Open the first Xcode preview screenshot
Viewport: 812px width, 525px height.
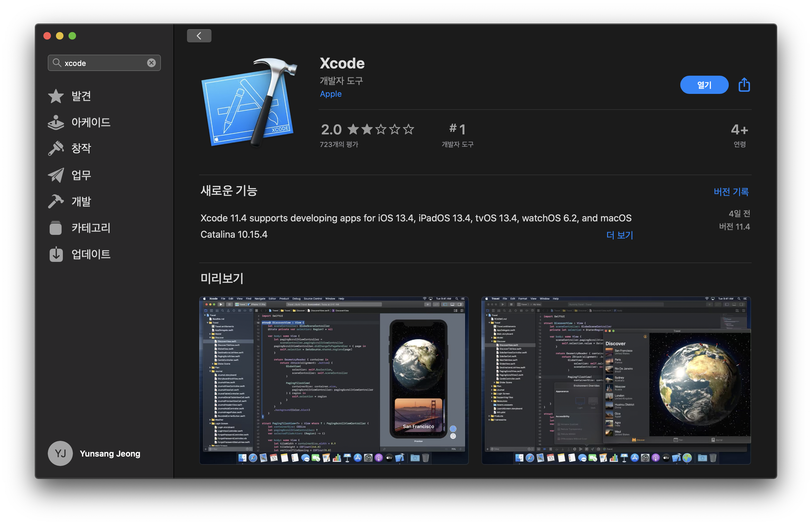(334, 380)
